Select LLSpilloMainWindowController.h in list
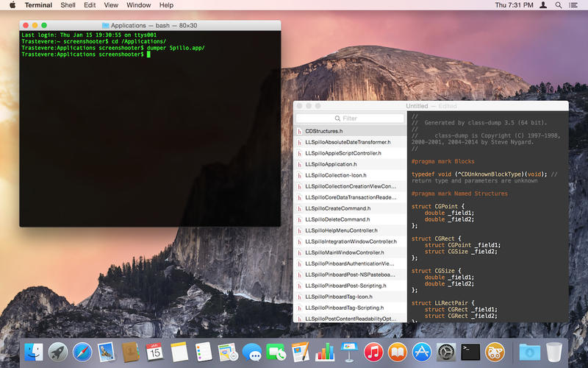Image resolution: width=588 pixels, height=368 pixels. 344,252
